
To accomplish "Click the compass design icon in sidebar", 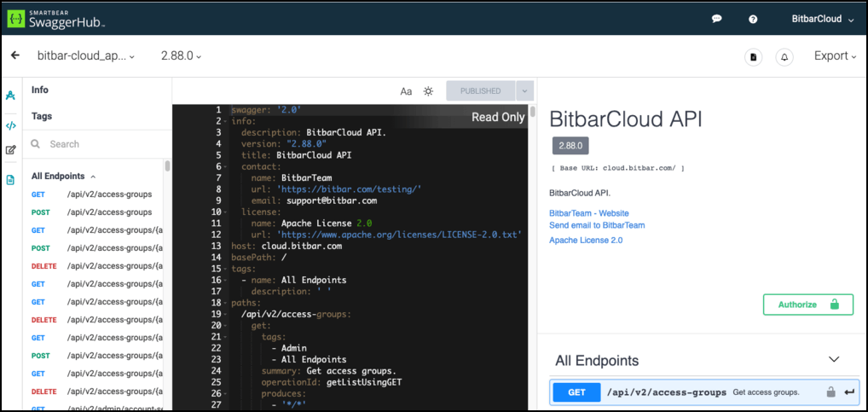I will click(11, 96).
